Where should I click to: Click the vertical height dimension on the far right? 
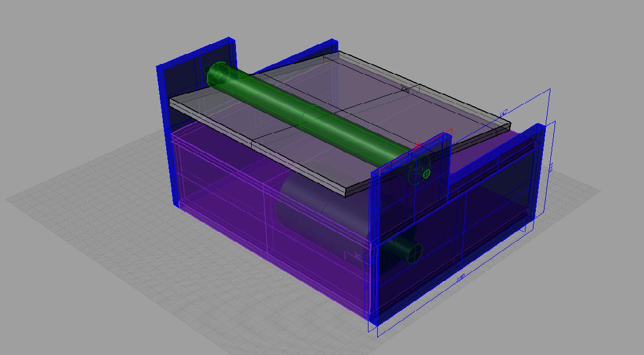pyautogui.click(x=550, y=168)
